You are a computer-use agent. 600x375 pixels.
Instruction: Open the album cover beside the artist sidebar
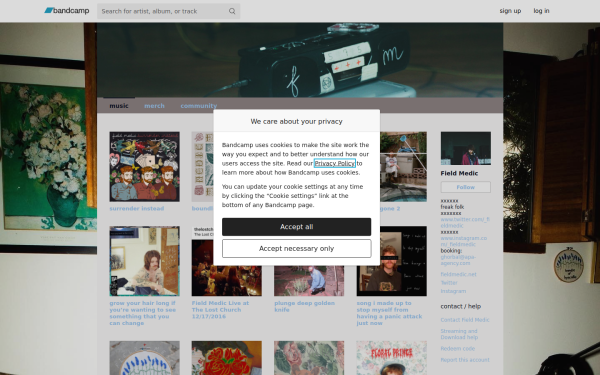coord(403,166)
